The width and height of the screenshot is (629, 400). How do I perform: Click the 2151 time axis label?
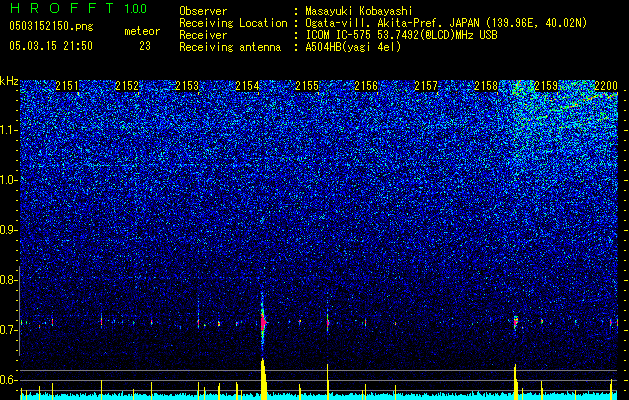coord(67,86)
